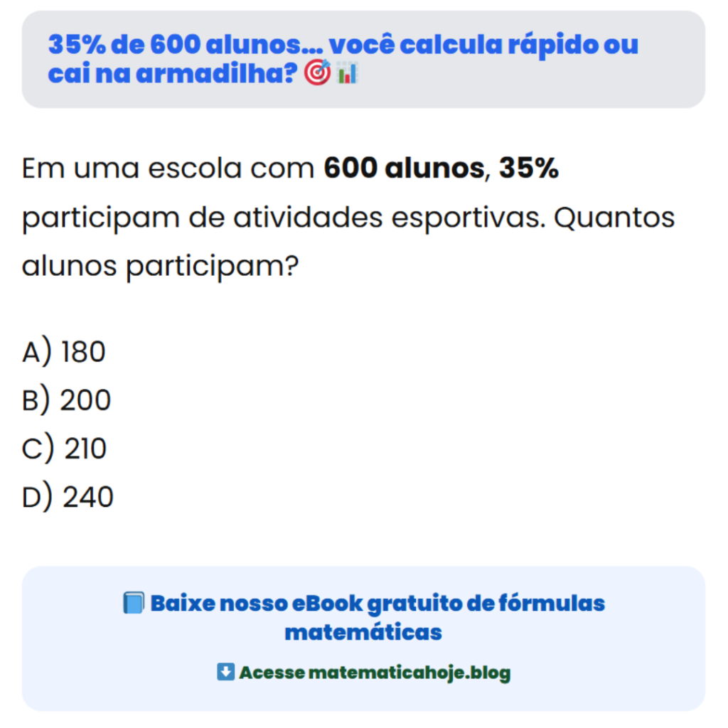Viewport: 728px width, 728px height.
Task: Click the text 'alunos participam?'
Action: (x=160, y=267)
